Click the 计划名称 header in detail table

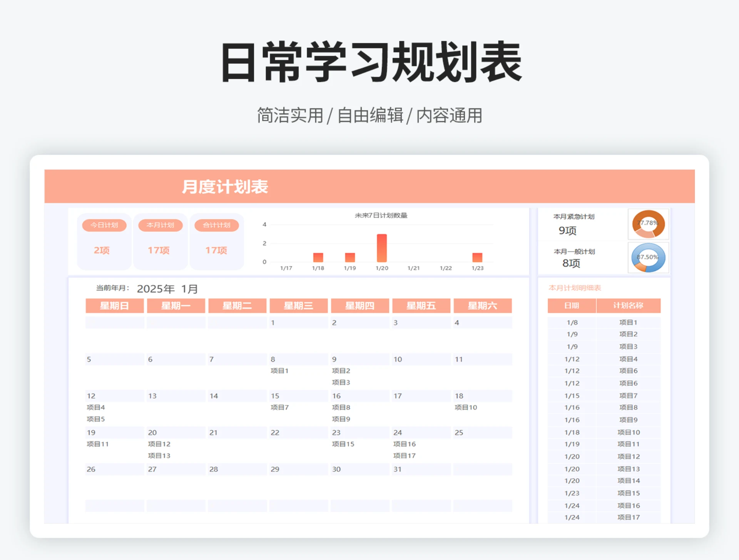tap(628, 305)
